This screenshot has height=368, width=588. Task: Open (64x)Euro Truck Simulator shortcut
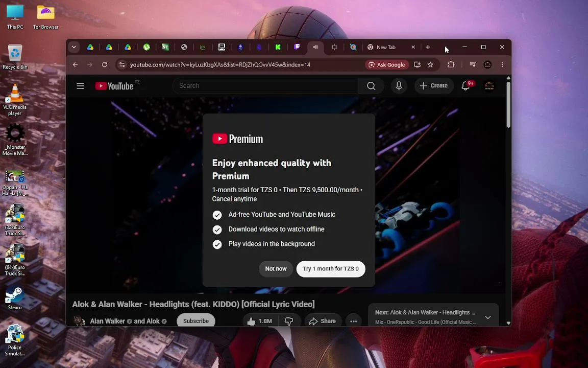coord(15,260)
